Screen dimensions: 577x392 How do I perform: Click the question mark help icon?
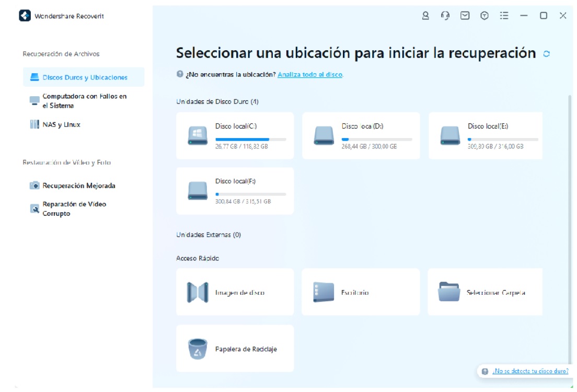(x=180, y=74)
